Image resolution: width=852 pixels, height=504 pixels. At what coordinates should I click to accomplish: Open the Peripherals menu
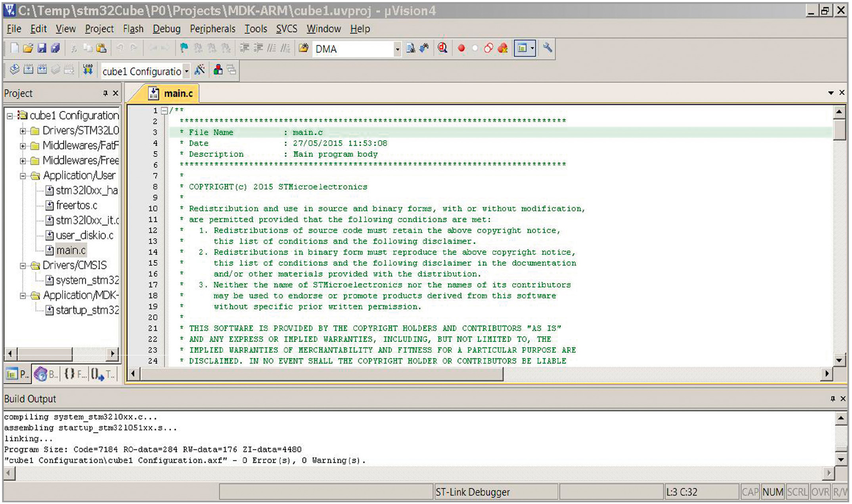(x=213, y=29)
